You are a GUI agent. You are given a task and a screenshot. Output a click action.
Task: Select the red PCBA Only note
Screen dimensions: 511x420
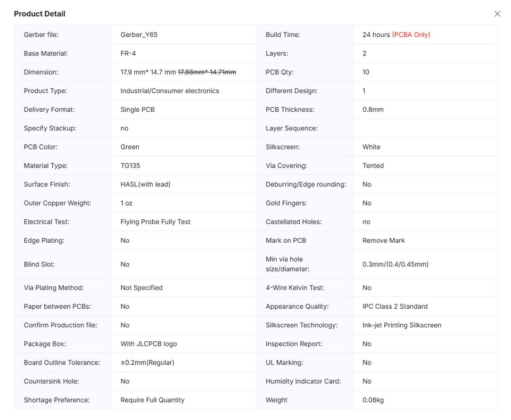411,35
